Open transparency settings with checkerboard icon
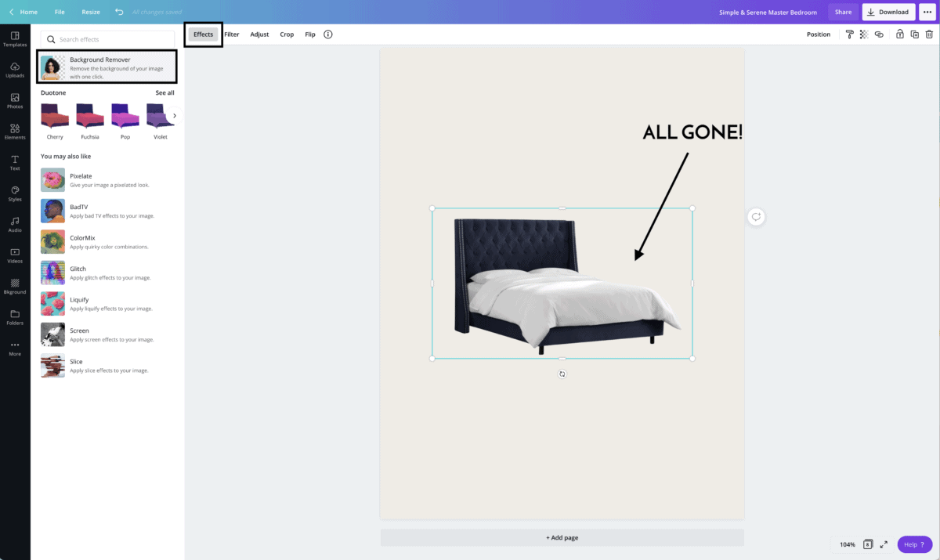940x560 pixels. (x=864, y=34)
